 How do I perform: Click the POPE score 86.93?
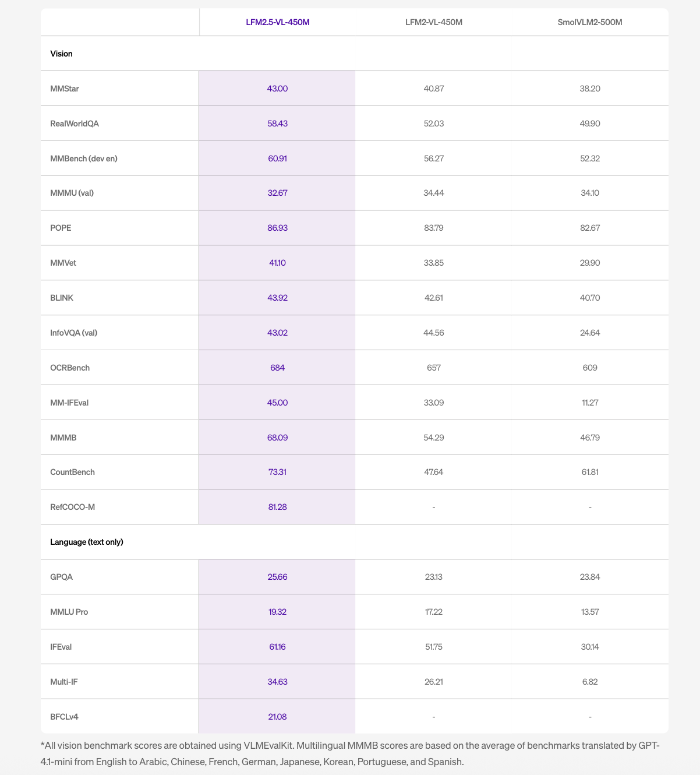[x=277, y=228]
